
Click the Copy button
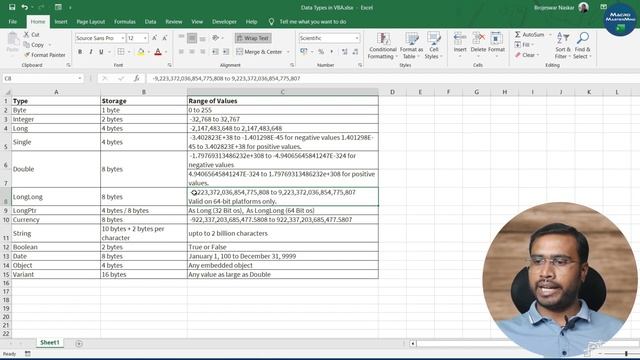pyautogui.click(x=34, y=44)
